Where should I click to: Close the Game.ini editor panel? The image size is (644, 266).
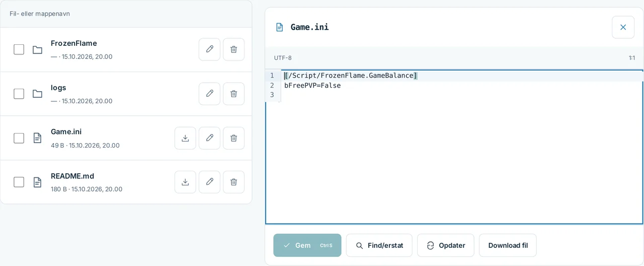pos(623,27)
